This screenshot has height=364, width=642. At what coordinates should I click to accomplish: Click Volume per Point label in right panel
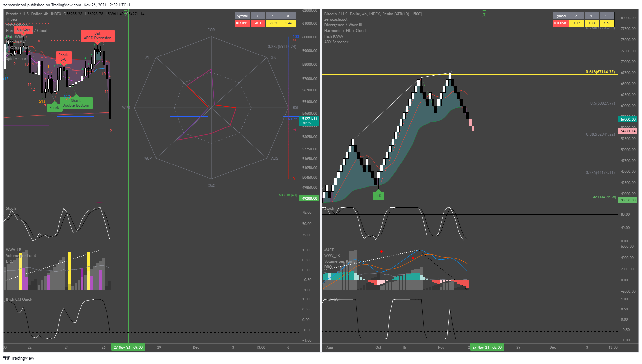pos(339,261)
